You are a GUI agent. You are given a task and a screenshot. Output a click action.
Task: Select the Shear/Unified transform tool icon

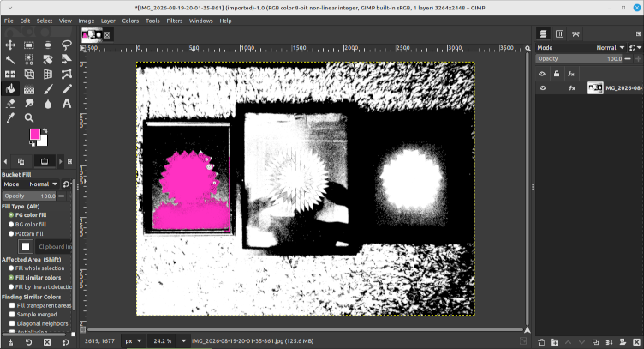[x=67, y=60]
